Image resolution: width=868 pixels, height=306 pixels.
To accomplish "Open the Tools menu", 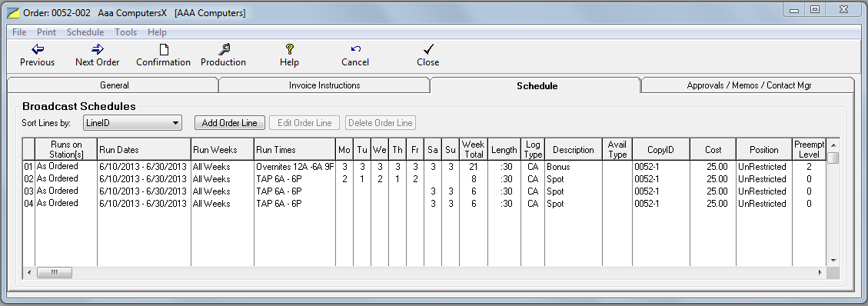I will click(x=125, y=32).
